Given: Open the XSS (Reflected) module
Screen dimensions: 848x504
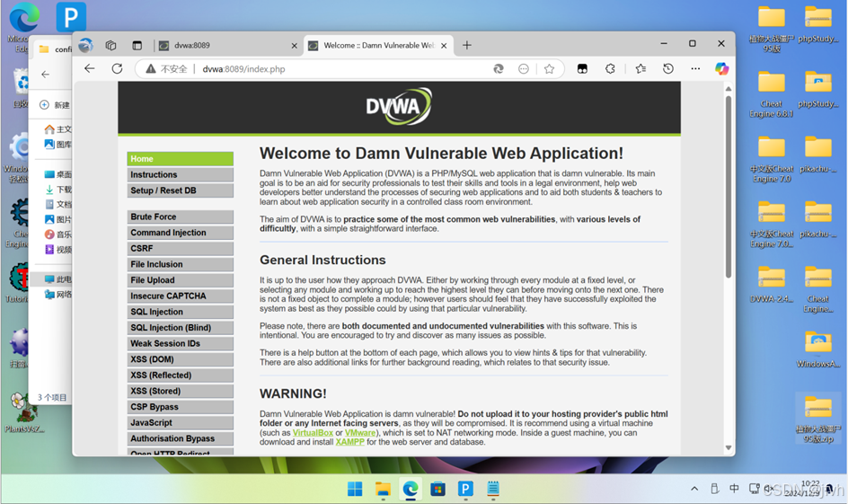Looking at the screenshot, I should (180, 376).
